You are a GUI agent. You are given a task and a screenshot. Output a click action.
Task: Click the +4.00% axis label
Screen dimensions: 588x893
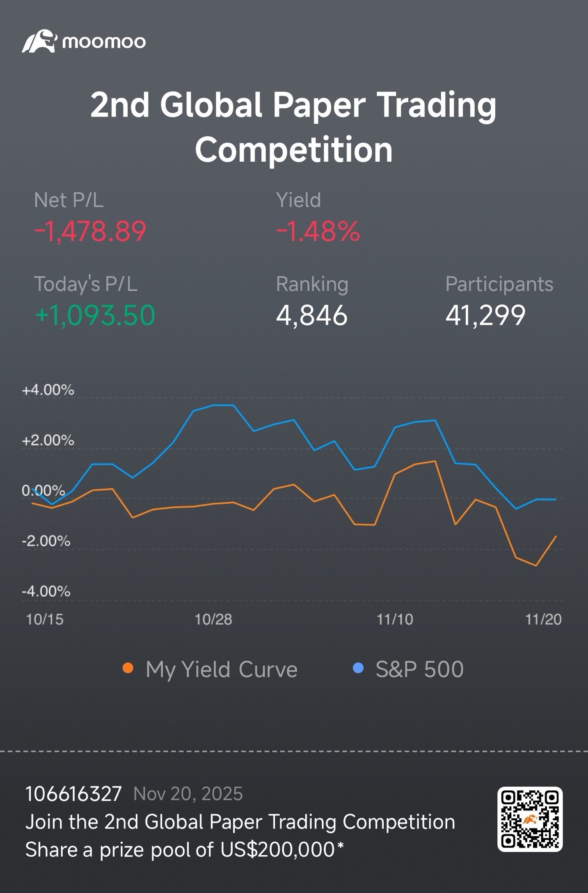pos(48,390)
